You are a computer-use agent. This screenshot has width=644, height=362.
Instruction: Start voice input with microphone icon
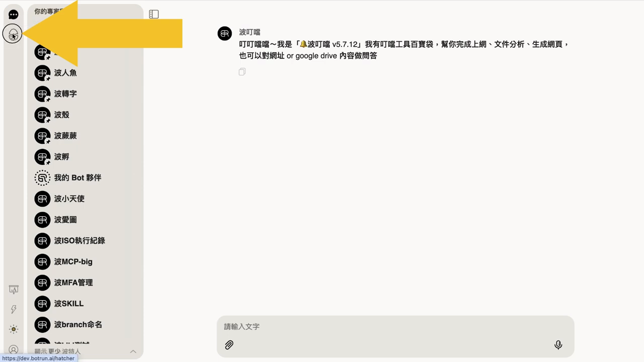click(558, 345)
